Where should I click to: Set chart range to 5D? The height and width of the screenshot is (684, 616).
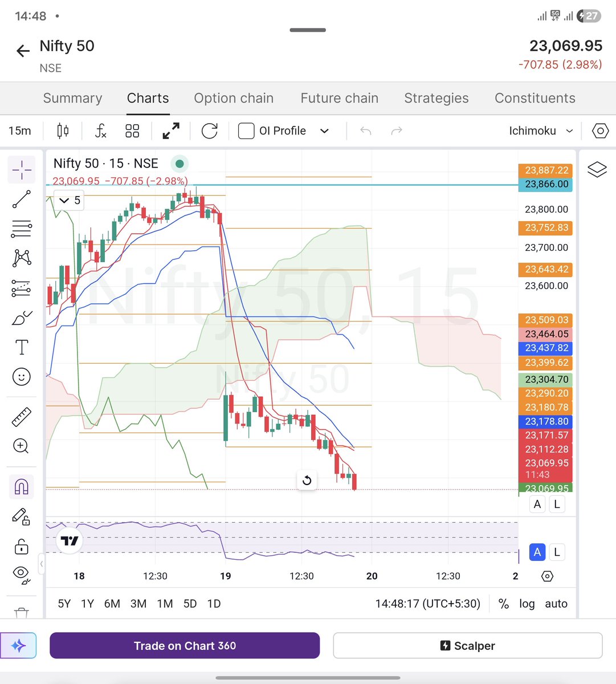(x=190, y=604)
